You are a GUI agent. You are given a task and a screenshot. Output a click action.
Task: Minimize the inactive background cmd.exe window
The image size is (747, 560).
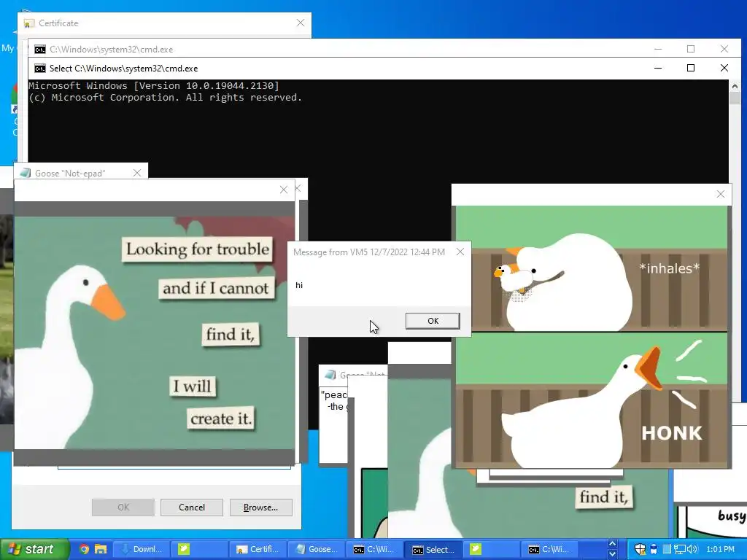658,49
